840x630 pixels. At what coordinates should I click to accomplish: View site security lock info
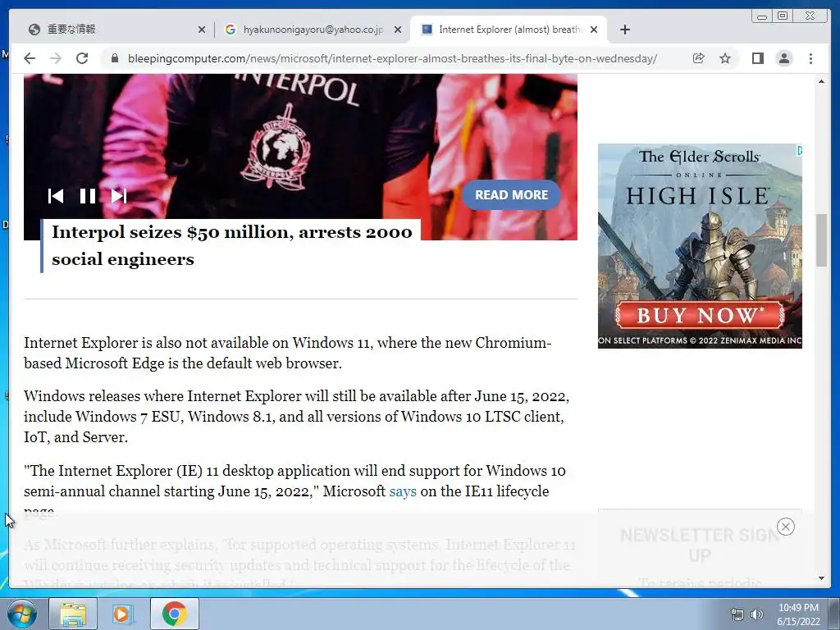tap(114, 58)
